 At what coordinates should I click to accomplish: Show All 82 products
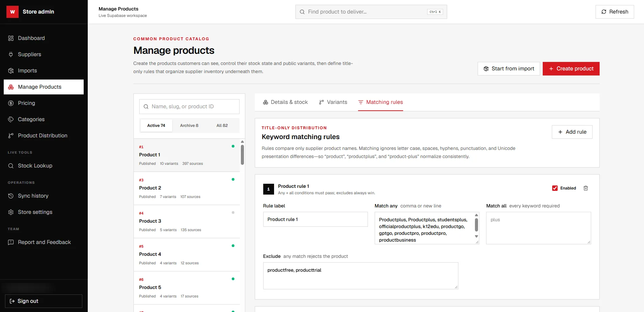pos(222,126)
